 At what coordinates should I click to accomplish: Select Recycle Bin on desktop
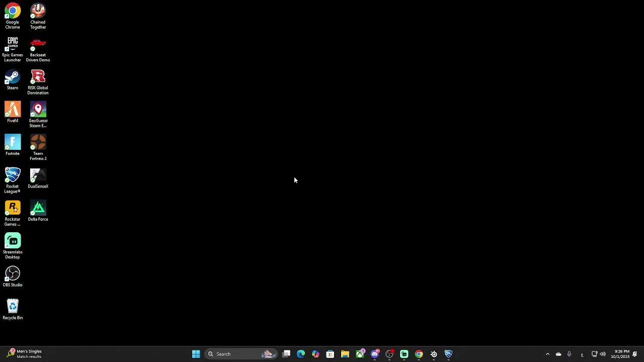[13, 310]
